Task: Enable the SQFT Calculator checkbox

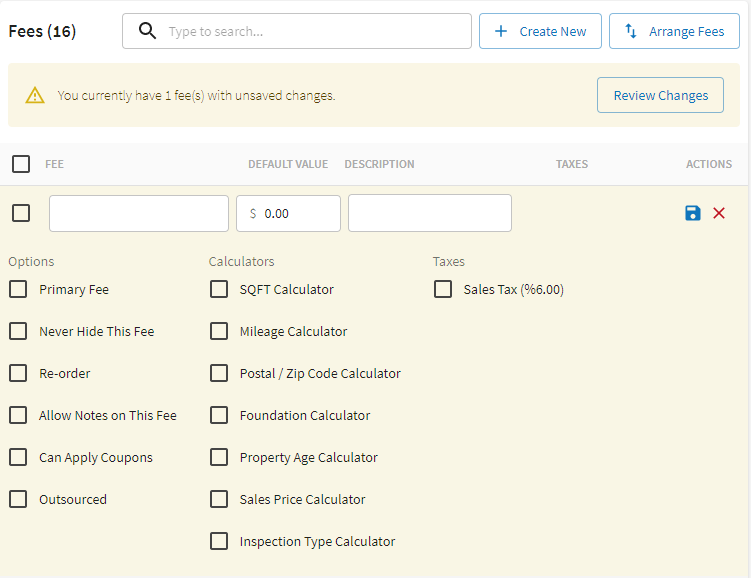Action: pos(219,289)
